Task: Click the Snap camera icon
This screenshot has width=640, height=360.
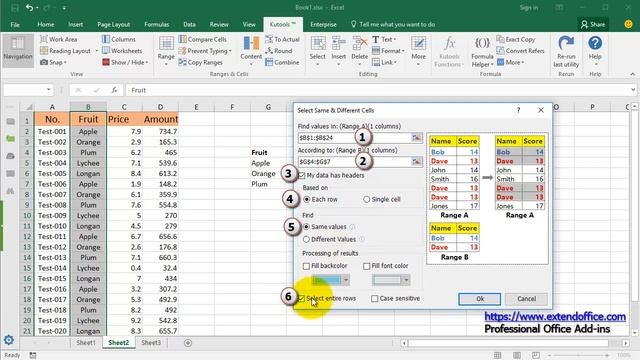Action: [44, 62]
